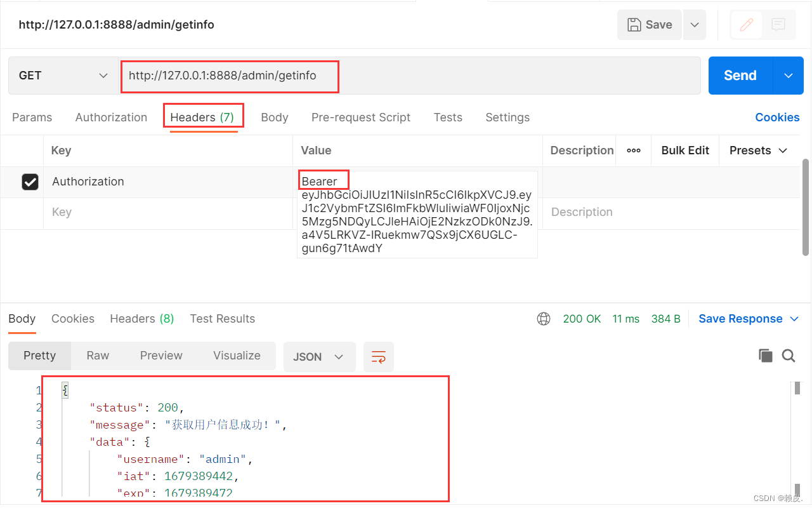This screenshot has height=508, width=812.
Task: Select the Headers (7) tab
Action: 202,117
